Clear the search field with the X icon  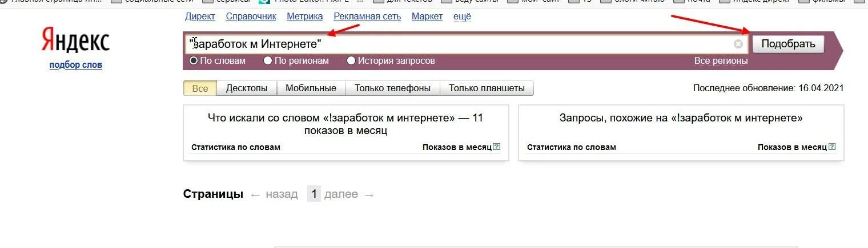(x=738, y=44)
